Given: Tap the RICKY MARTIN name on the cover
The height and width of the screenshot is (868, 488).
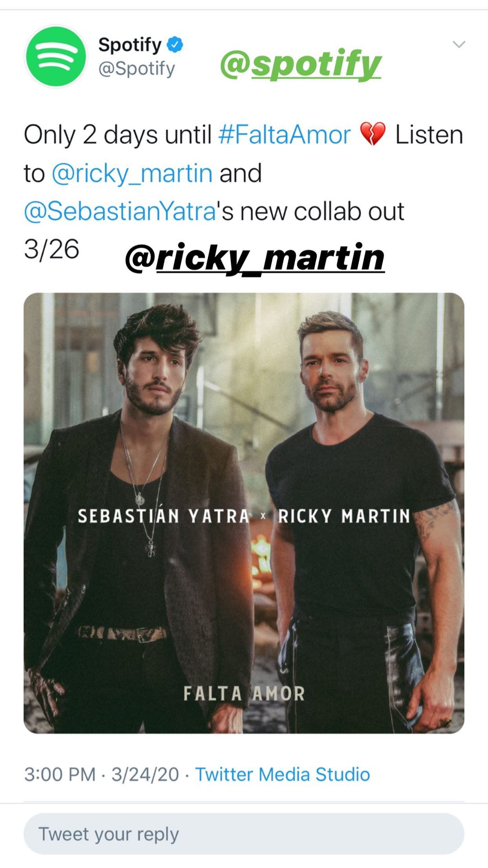Looking at the screenshot, I should [x=344, y=516].
